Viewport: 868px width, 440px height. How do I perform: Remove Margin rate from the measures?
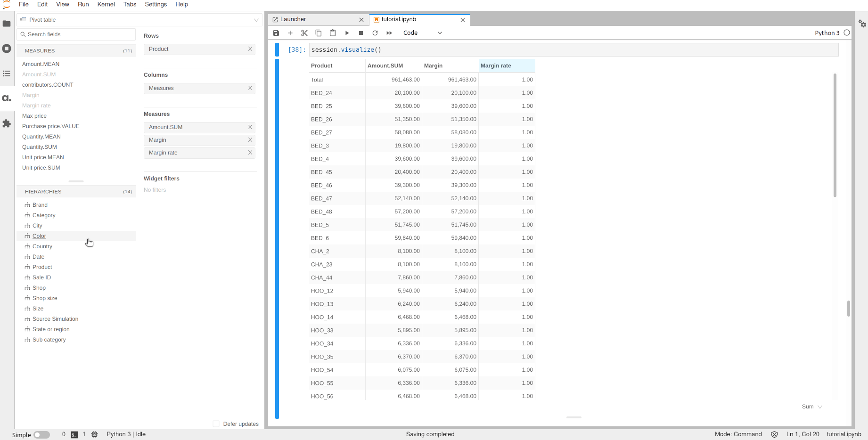(250, 153)
